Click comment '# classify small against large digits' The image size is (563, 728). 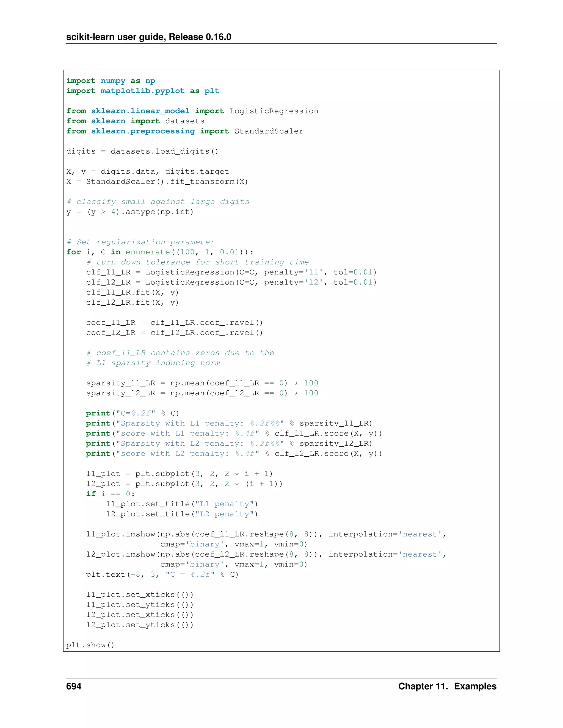(158, 202)
